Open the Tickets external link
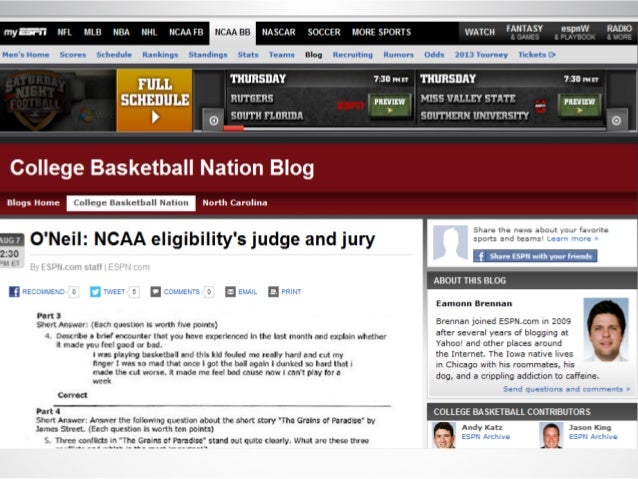This screenshot has width=638, height=479. click(x=537, y=55)
